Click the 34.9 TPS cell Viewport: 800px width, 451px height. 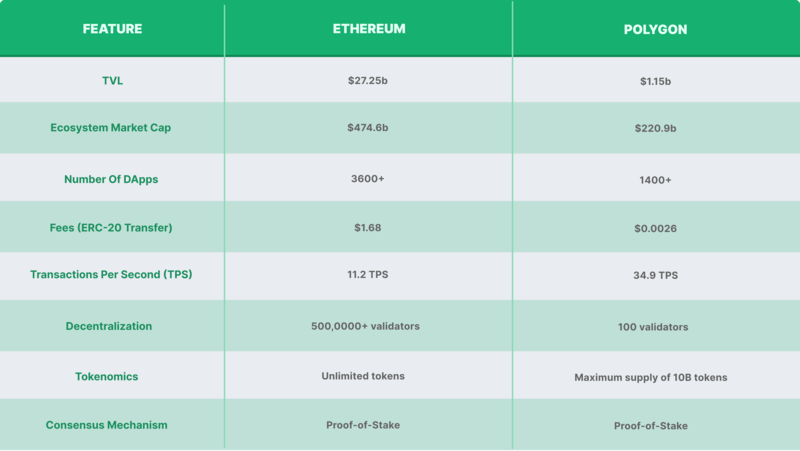(656, 275)
